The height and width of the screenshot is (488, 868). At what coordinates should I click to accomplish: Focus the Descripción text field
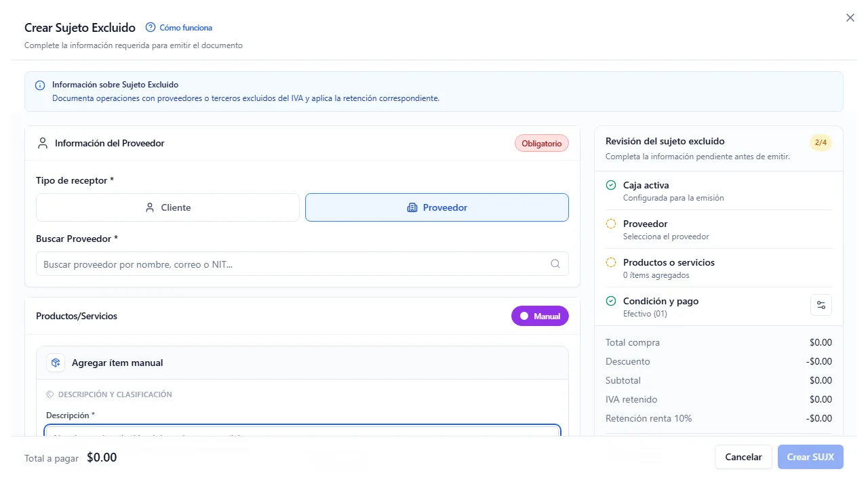pos(302,431)
